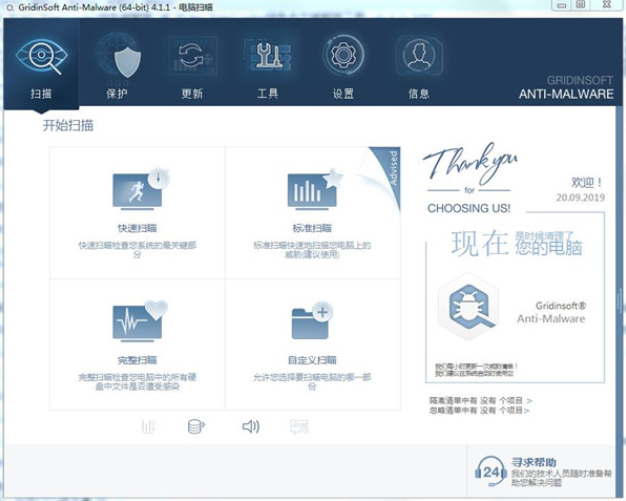The width and height of the screenshot is (626, 501).
Task: Click the GRIDINSOFT ANTI-MALWARE brand text
Action: [x=566, y=88]
